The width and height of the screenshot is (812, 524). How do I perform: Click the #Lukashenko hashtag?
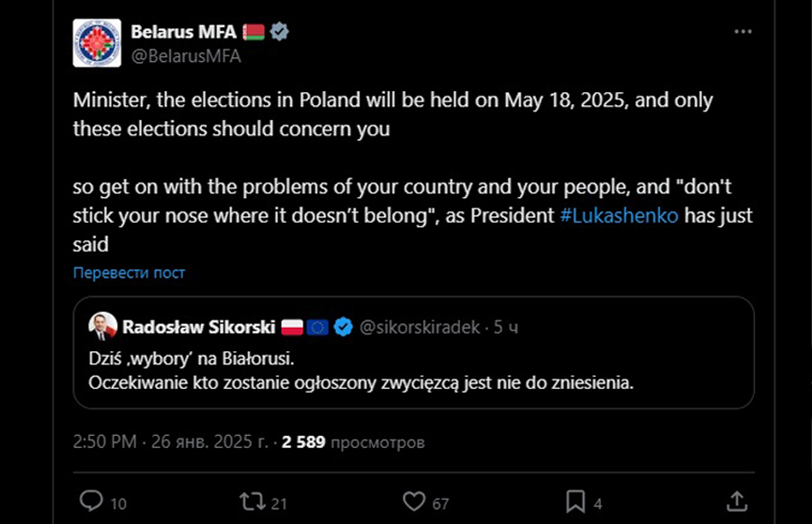pyautogui.click(x=619, y=216)
